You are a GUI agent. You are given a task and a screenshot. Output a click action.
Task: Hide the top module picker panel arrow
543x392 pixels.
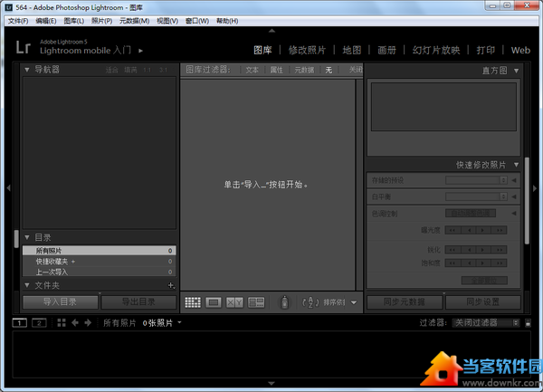pyautogui.click(x=271, y=31)
